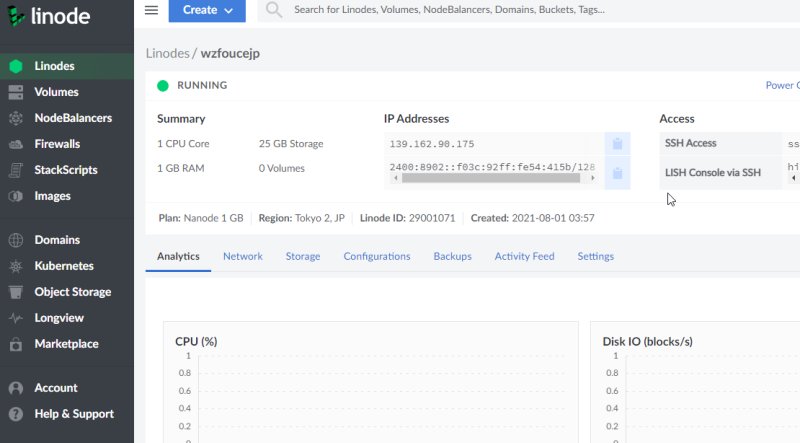The height and width of the screenshot is (443, 800).
Task: Open Longview page
Action: 67,318
